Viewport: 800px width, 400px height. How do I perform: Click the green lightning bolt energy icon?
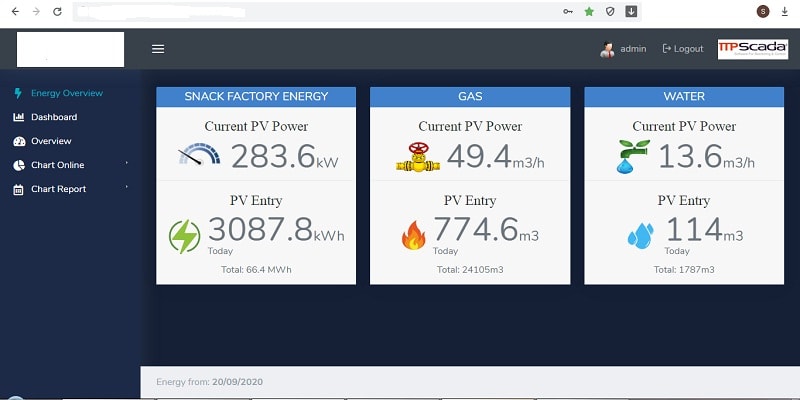[184, 236]
